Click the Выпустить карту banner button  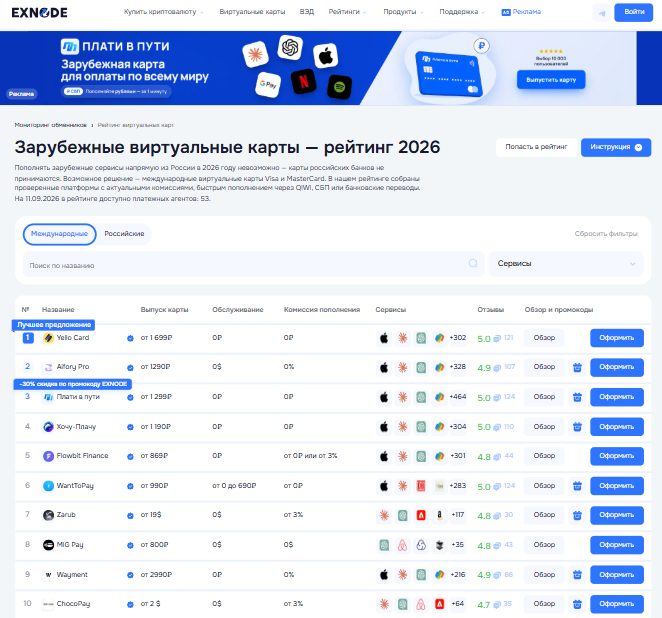click(551, 80)
